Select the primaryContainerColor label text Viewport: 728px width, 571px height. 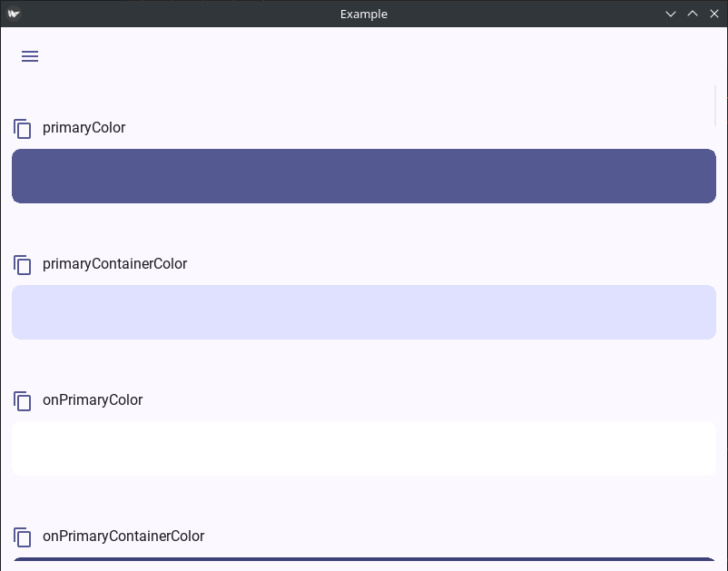[x=114, y=263]
